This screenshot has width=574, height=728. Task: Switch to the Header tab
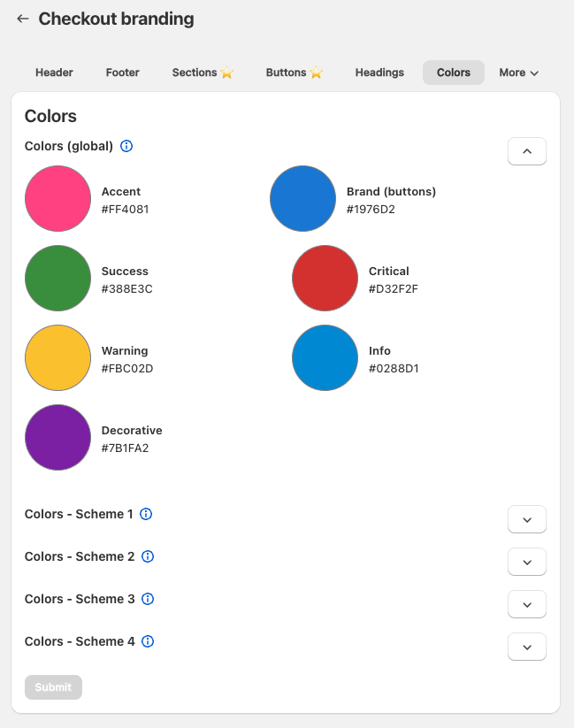click(x=54, y=73)
